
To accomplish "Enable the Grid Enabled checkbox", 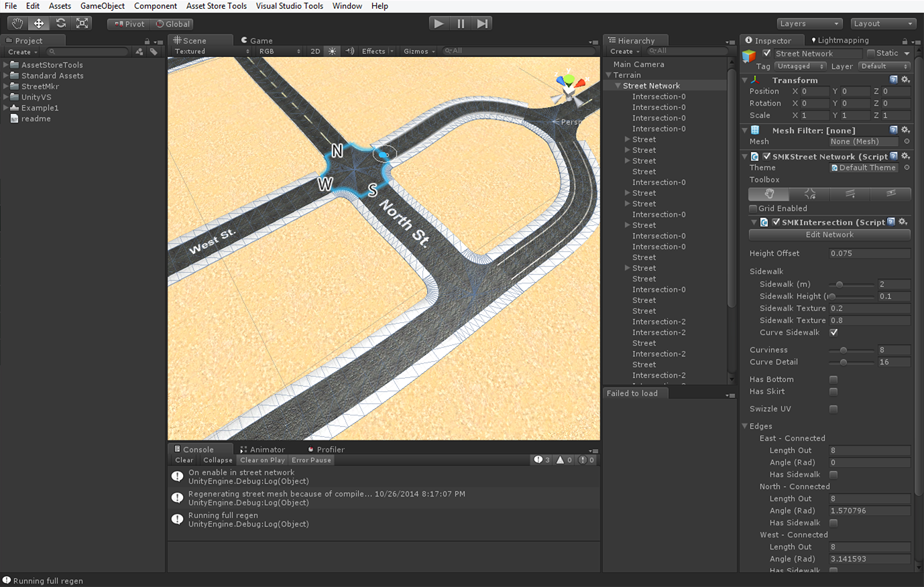I will coord(753,208).
